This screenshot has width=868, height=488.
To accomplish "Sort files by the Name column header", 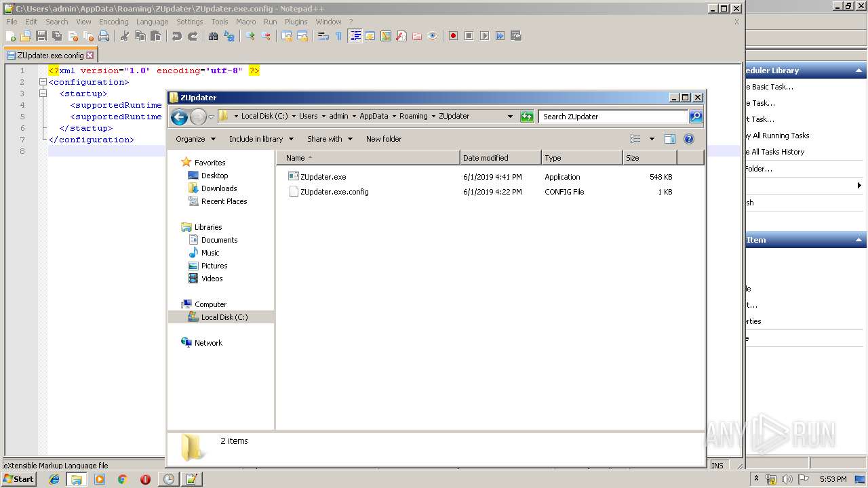I will tap(368, 158).
